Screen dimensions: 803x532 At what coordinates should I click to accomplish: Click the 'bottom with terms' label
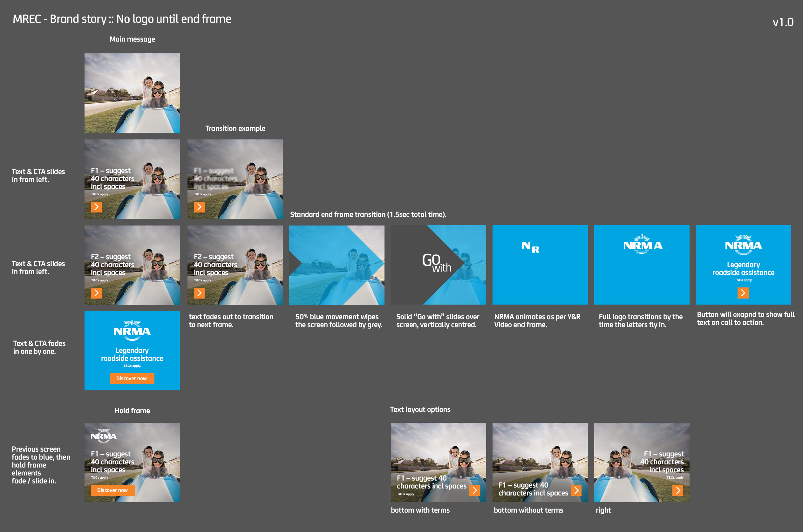[x=420, y=510]
